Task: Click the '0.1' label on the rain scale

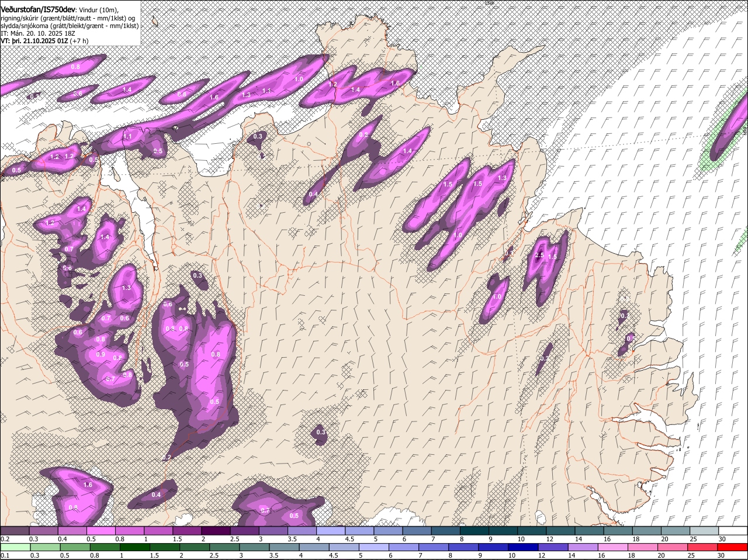Action: point(5,555)
